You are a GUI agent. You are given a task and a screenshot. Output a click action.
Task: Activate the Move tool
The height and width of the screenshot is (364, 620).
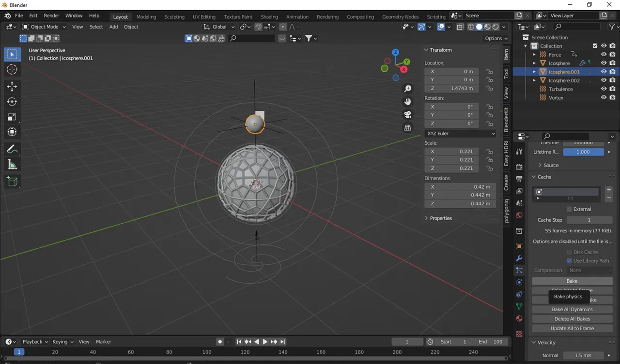[x=12, y=87]
